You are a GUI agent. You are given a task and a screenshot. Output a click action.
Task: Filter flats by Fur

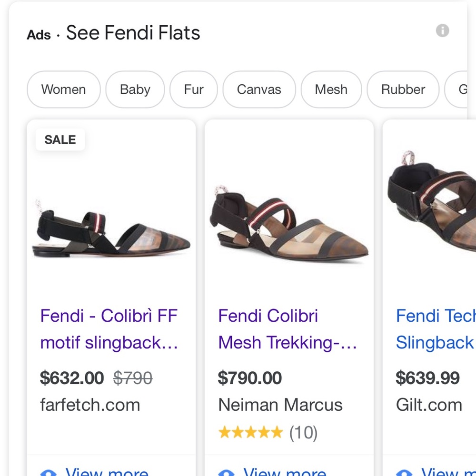click(x=194, y=89)
